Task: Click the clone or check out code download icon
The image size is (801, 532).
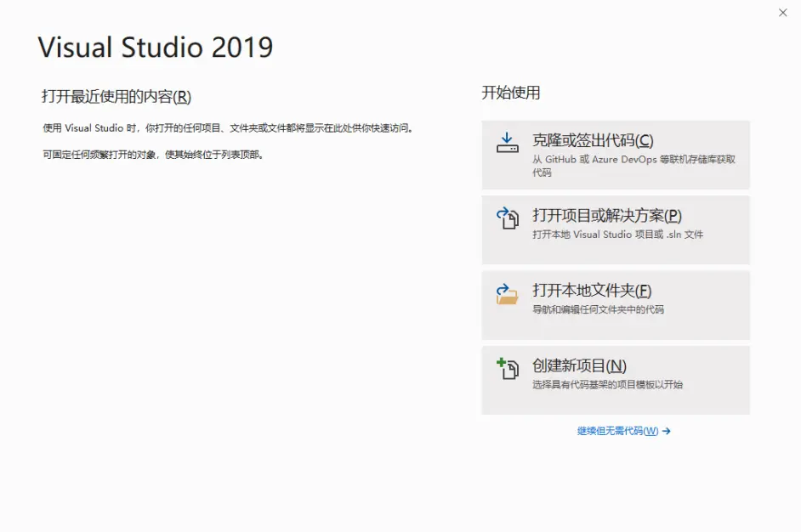Action: [508, 143]
